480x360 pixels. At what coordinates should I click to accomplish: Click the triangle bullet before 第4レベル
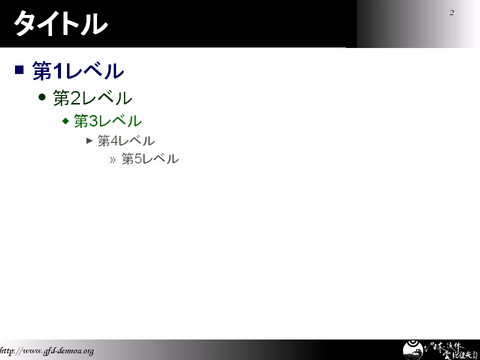89,141
